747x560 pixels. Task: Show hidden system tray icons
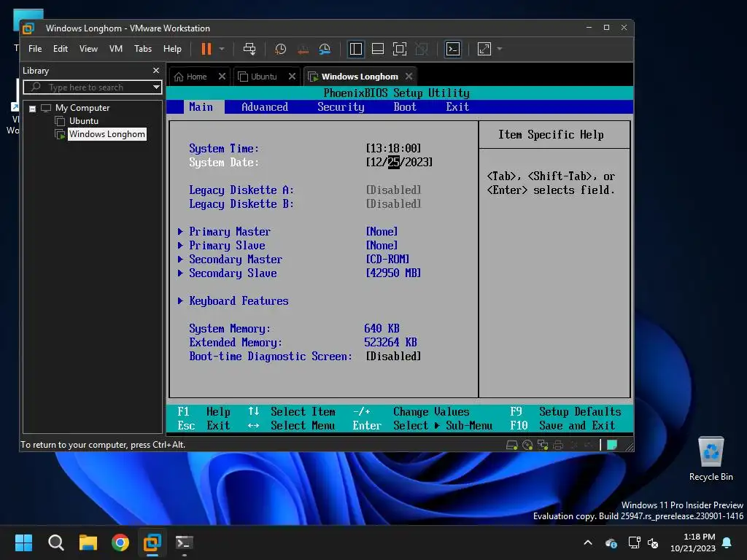588,542
